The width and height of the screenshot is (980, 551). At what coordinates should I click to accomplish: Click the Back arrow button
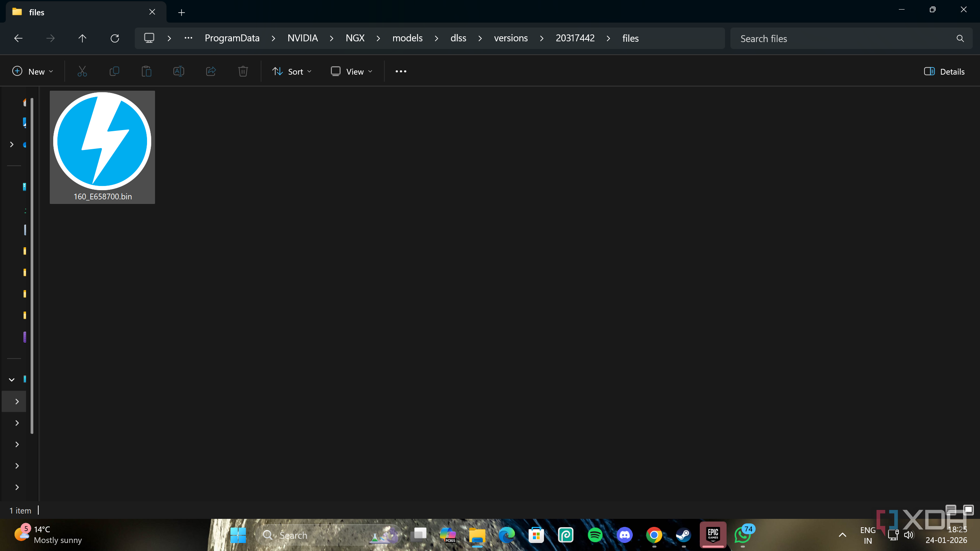18,38
